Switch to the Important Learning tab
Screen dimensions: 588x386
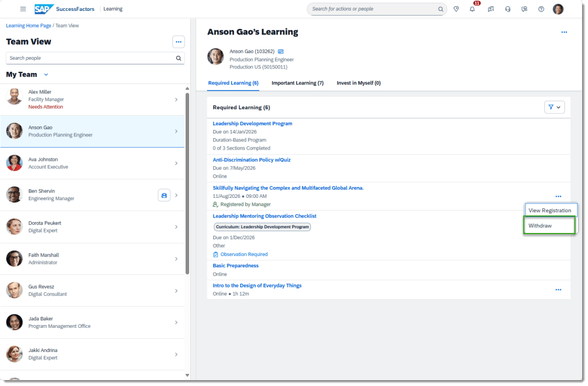tap(297, 83)
